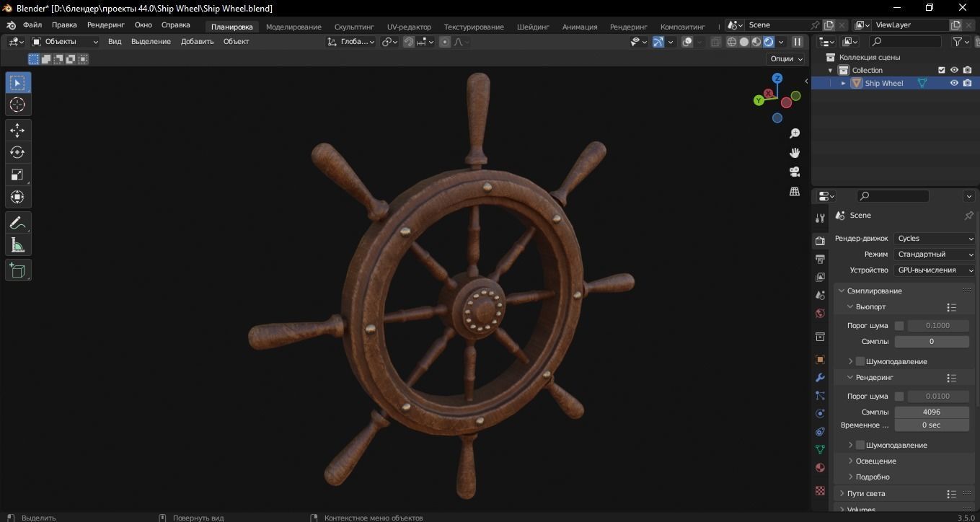
Task: Open the View Layer properties tab
Action: click(x=820, y=277)
